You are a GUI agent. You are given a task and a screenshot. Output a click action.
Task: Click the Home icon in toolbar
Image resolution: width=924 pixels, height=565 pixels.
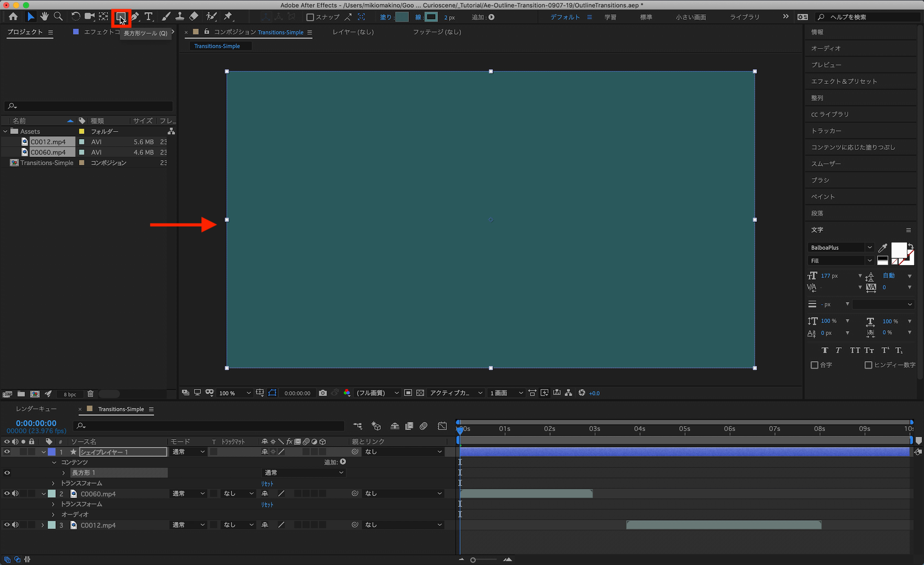[13, 17]
